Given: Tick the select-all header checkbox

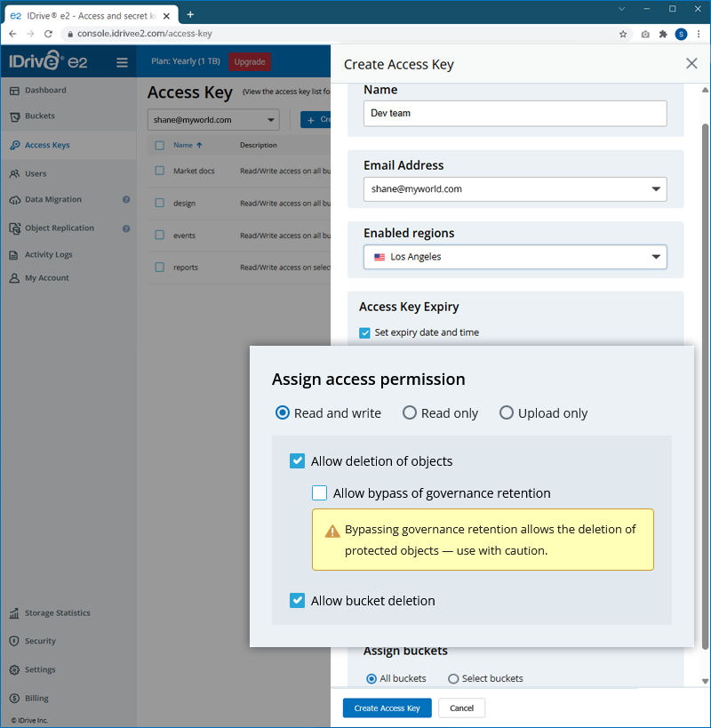Looking at the screenshot, I should pos(160,145).
